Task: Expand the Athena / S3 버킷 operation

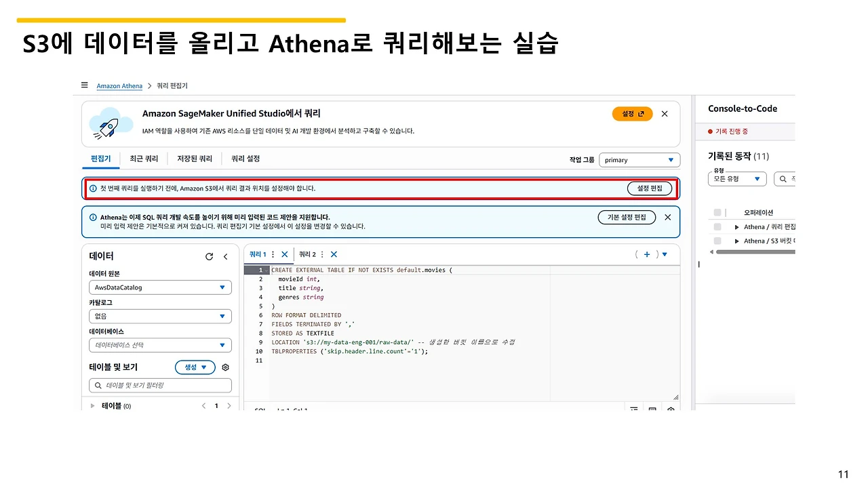Action: tap(737, 241)
